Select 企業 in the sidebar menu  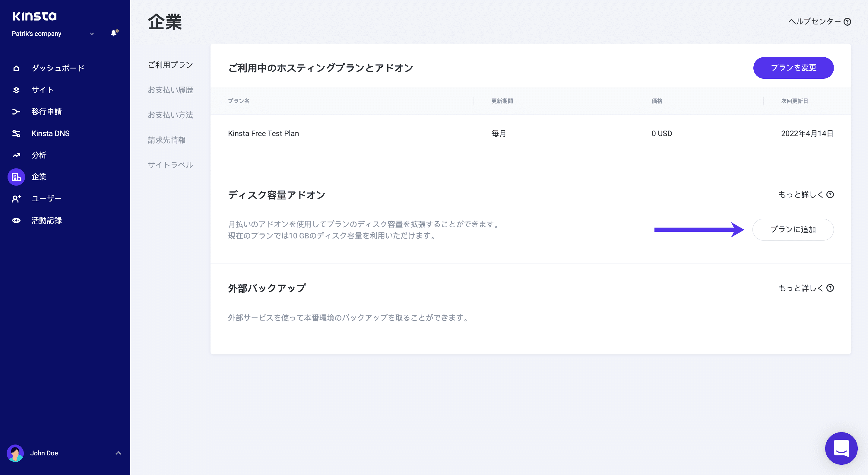(x=39, y=177)
